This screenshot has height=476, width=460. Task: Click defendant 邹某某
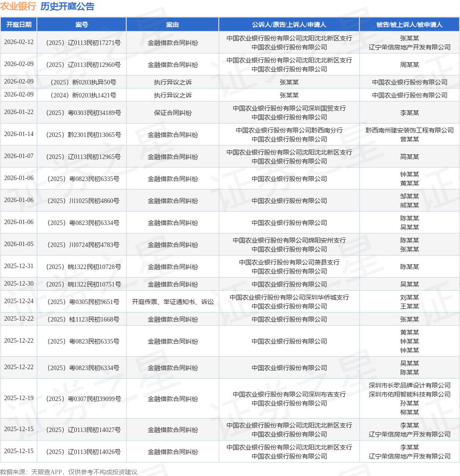click(409, 196)
